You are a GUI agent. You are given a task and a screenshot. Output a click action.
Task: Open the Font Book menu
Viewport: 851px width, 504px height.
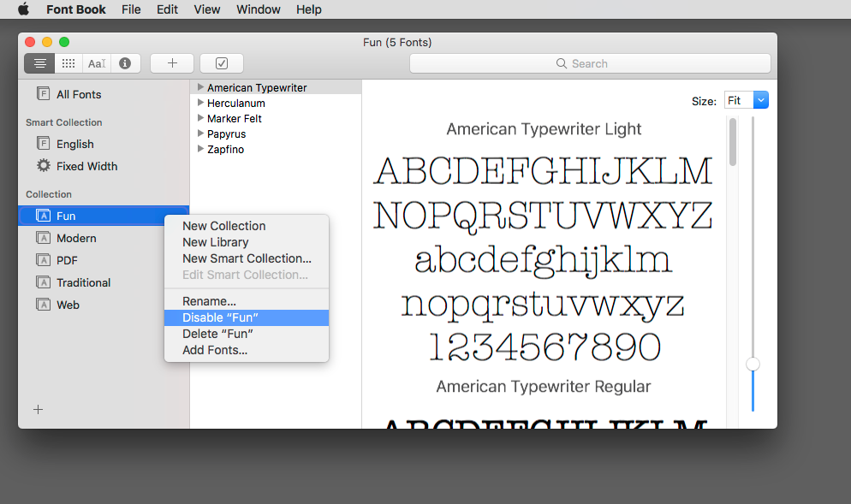pyautogui.click(x=76, y=9)
